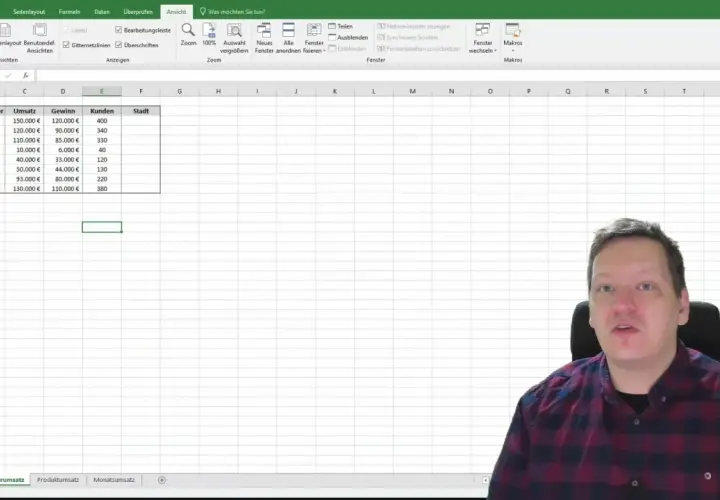The width and height of the screenshot is (720, 500).
Task: Click the fx insert function icon
Action: 26,76
